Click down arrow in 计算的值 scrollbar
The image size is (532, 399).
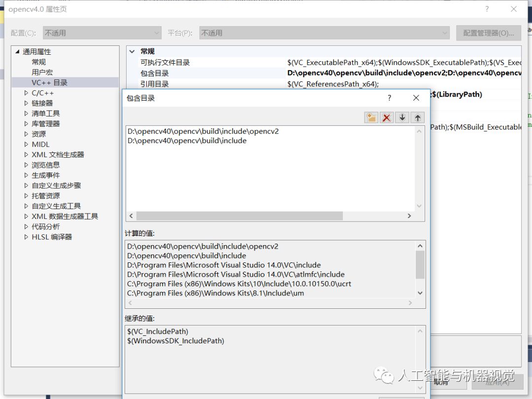pos(420,292)
